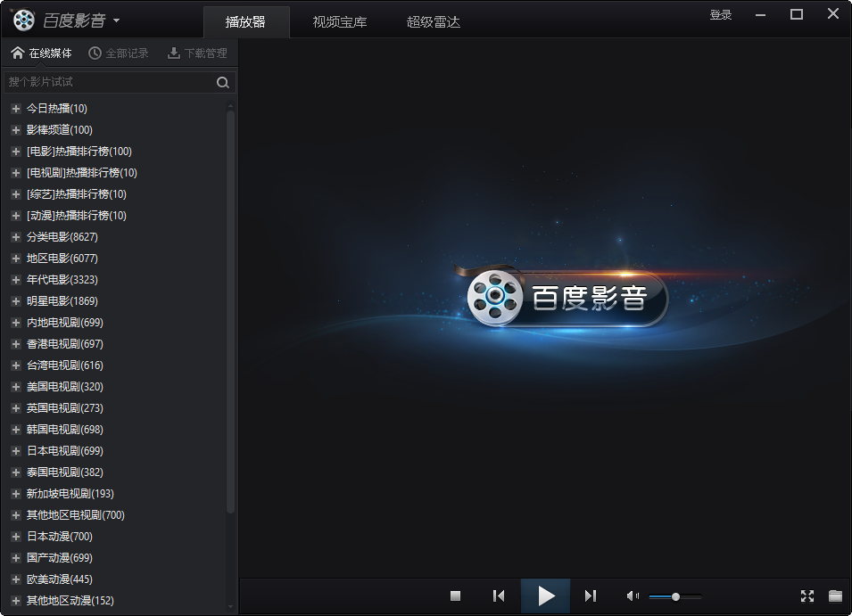This screenshot has width=852, height=616.
Task: Click the plus icon beside 其他地区动漫(152)
Action: click(x=16, y=601)
